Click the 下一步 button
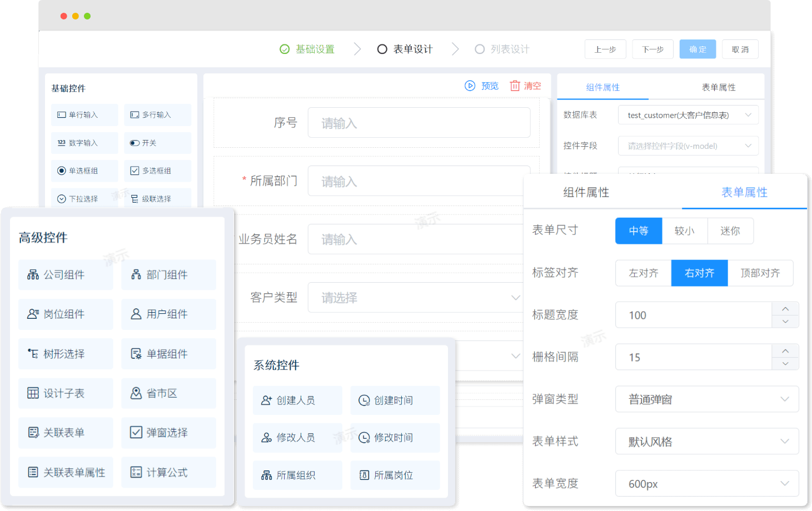The width and height of the screenshot is (812, 511). click(x=653, y=49)
